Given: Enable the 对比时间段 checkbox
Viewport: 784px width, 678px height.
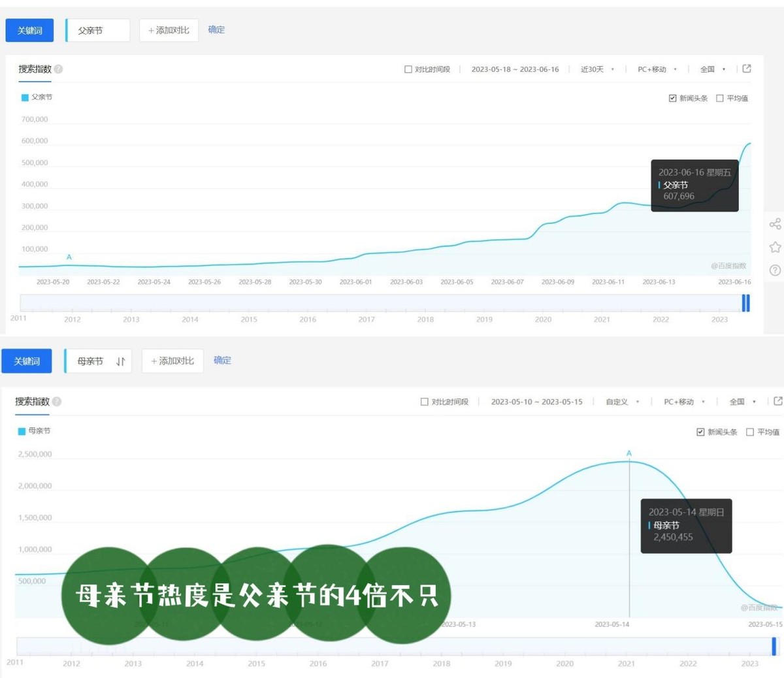Looking at the screenshot, I should coord(408,69).
